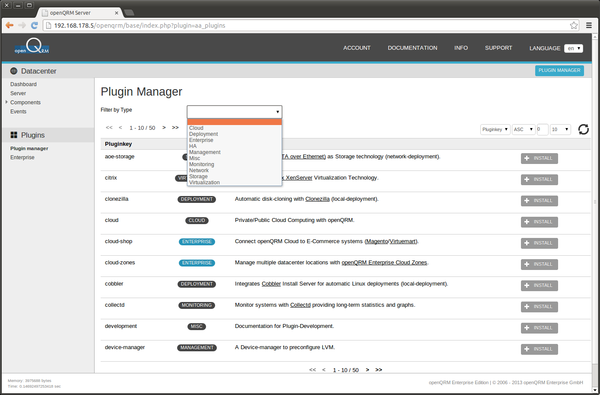Close the openQRM Server browser tab
600x395 pixels.
tap(117, 13)
